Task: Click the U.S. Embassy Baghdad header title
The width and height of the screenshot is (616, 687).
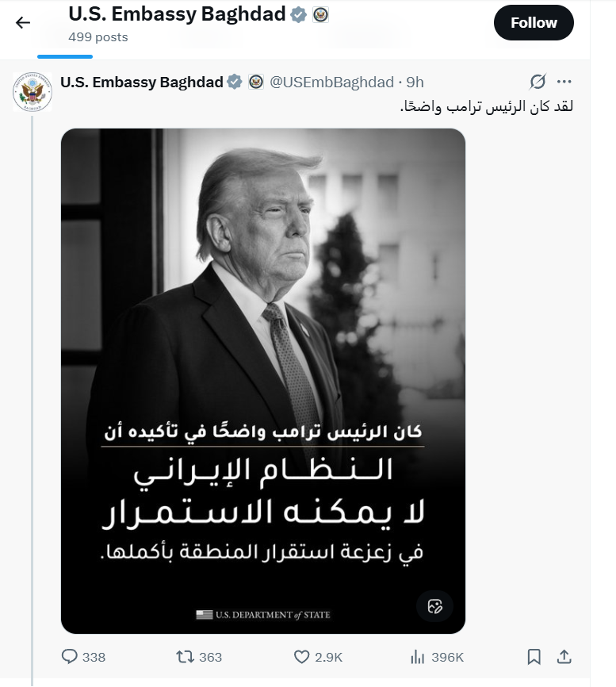Action: coord(176,13)
